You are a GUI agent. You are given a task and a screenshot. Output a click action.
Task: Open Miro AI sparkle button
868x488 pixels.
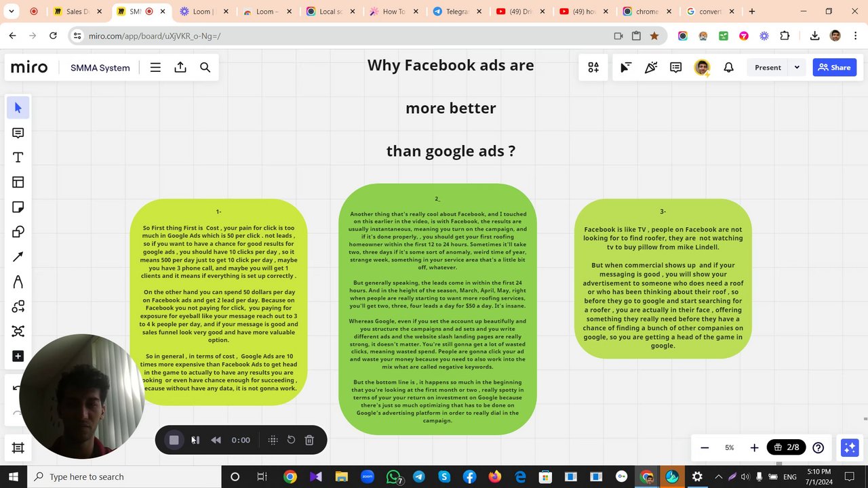(x=850, y=447)
